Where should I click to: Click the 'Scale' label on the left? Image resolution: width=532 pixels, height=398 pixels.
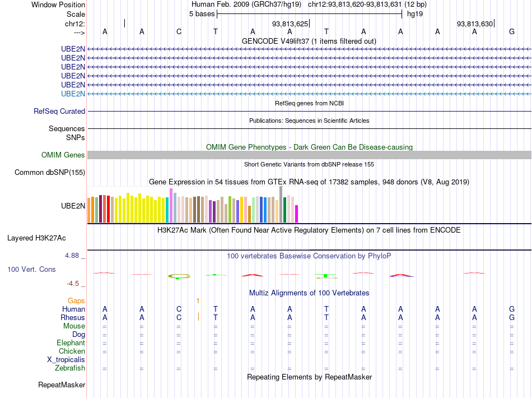[x=76, y=14]
